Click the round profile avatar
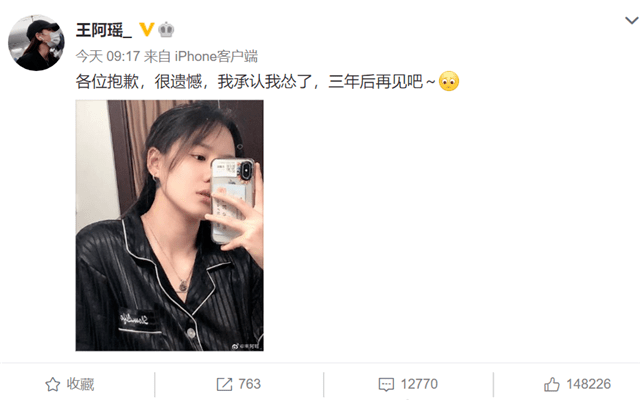640x400 pixels. [x=36, y=43]
